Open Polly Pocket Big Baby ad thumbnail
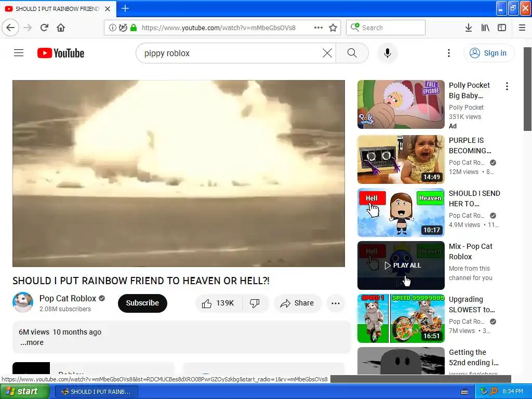The width and height of the screenshot is (532, 399). click(x=401, y=104)
